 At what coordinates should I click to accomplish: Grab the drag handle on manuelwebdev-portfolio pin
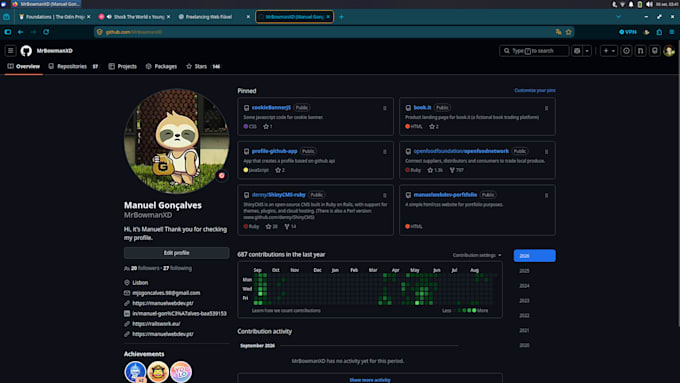(x=546, y=195)
